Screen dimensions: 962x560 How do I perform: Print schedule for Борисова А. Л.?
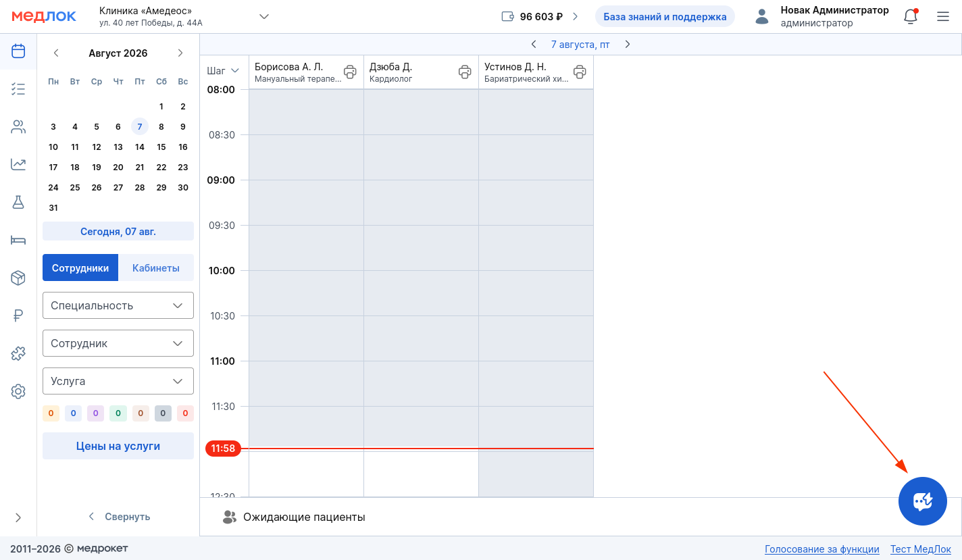pos(350,72)
